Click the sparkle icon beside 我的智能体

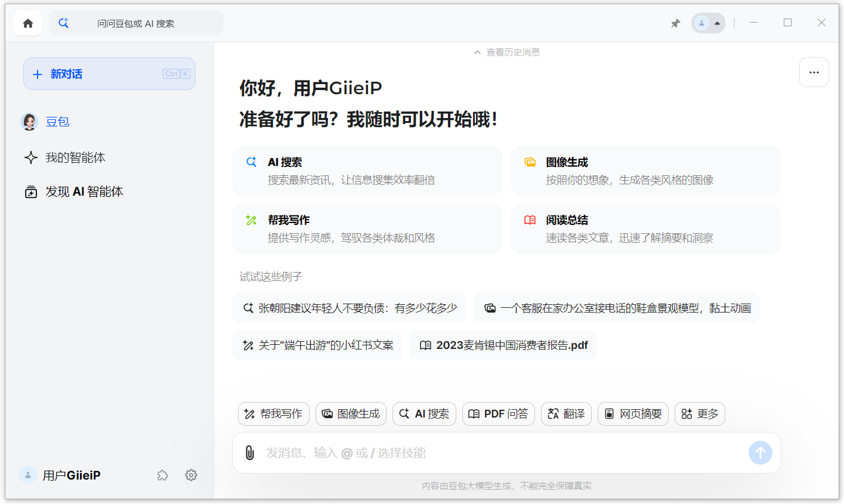(31, 157)
